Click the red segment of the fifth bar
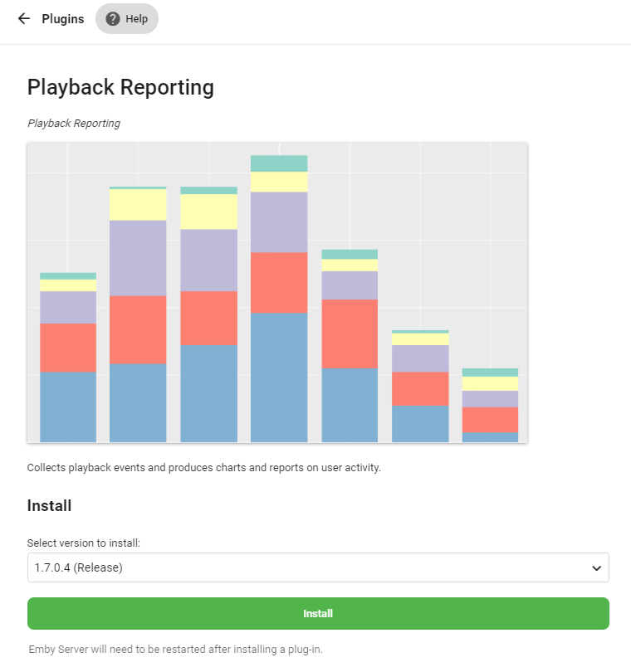 point(350,334)
